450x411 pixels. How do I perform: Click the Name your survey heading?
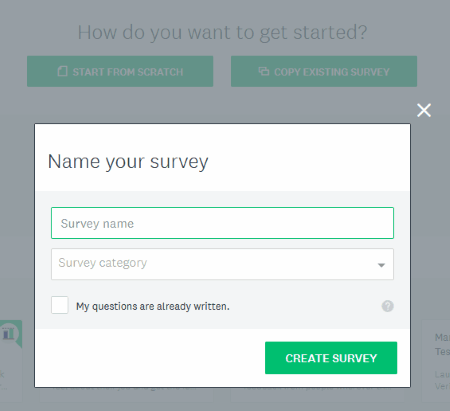click(x=128, y=162)
